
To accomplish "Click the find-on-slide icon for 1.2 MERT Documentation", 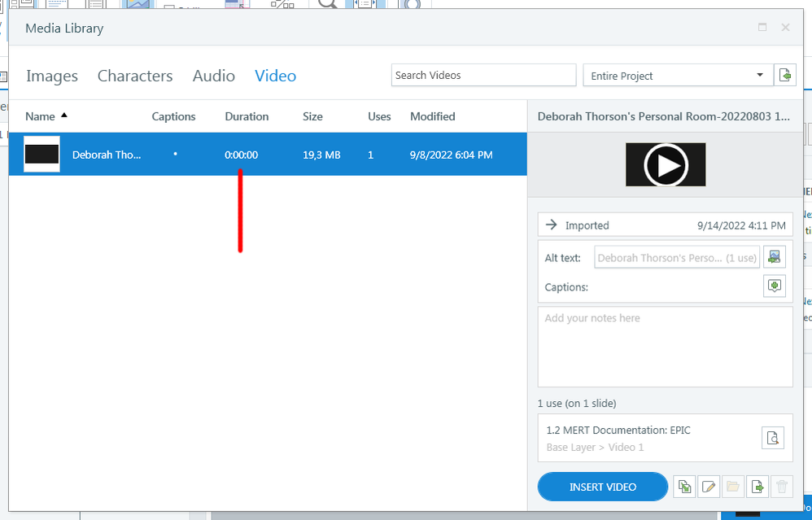I will [773, 438].
